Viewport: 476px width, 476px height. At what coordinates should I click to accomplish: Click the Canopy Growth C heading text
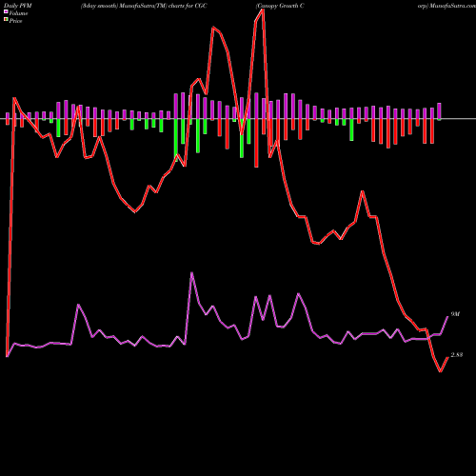pyautogui.click(x=280, y=6)
